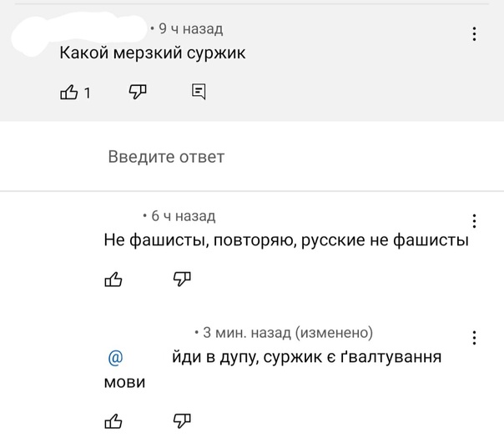Viewport: 504px width, 448px height.
Task: Like the "Не фашисты, повторяю" reply
Action: coord(113,279)
